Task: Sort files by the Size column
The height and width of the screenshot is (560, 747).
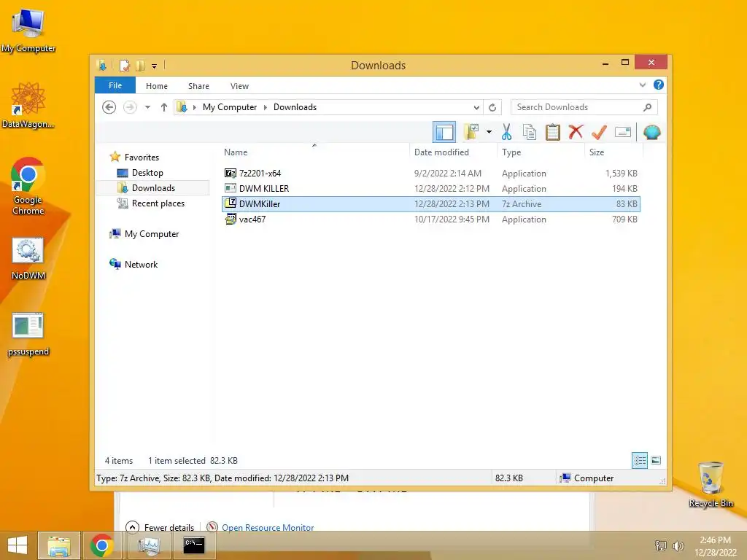Action: pos(597,152)
